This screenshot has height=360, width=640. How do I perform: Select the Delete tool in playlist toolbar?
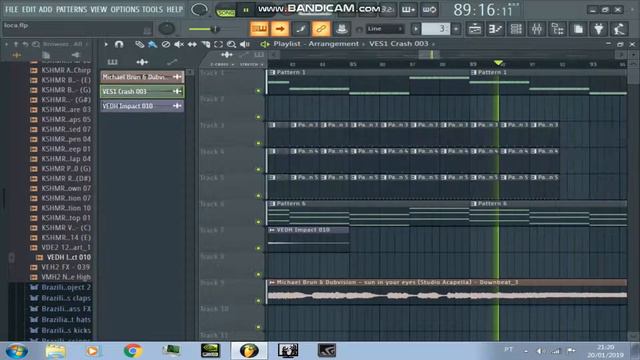point(165,44)
